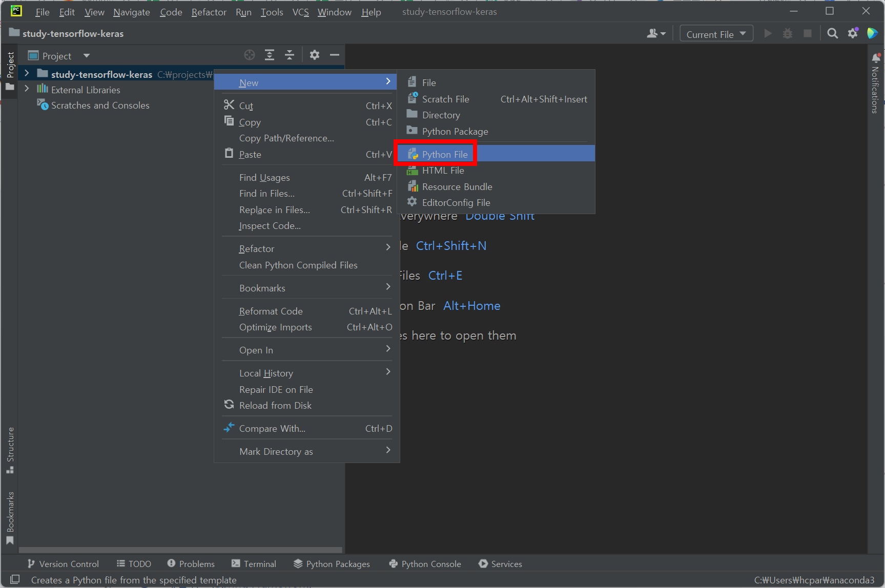This screenshot has width=885, height=588.
Task: Open the File menu
Action: coord(43,12)
